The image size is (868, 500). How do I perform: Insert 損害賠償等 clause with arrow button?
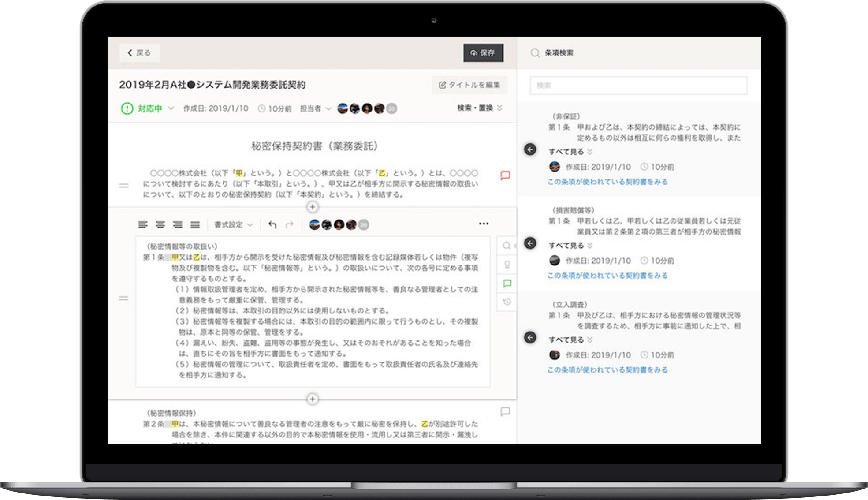tap(530, 243)
